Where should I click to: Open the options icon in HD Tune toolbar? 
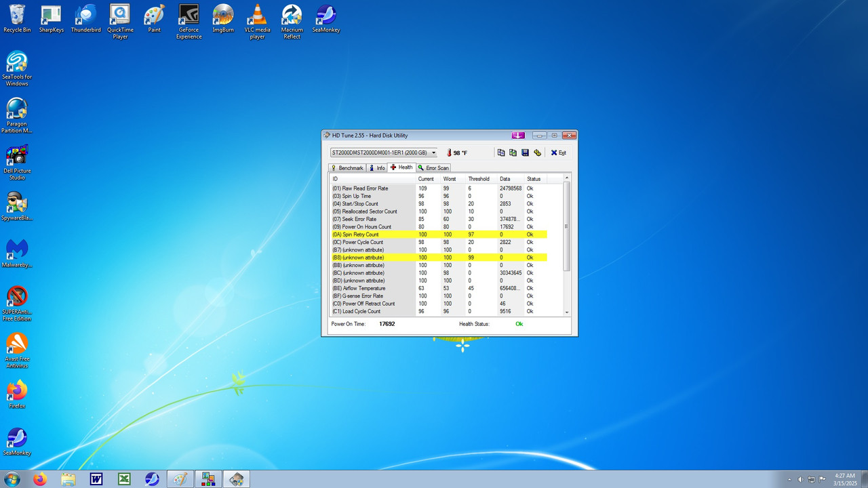[537, 153]
